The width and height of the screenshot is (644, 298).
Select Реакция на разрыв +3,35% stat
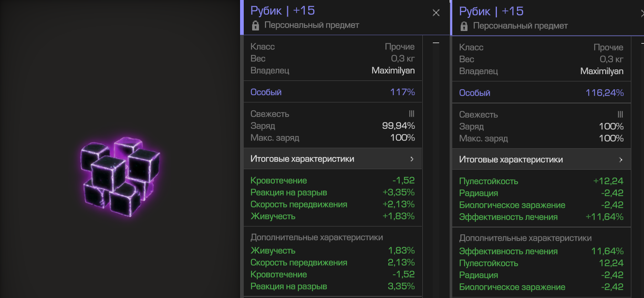pos(333,192)
